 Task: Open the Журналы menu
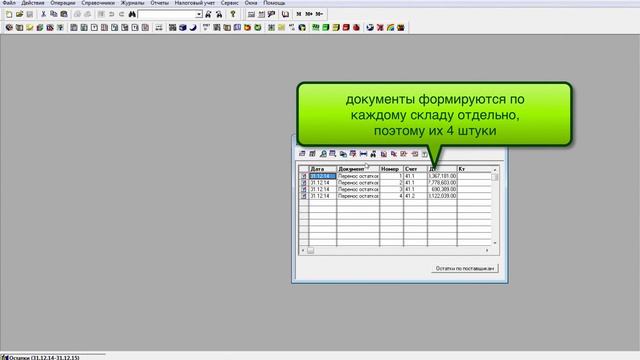click(x=132, y=3)
